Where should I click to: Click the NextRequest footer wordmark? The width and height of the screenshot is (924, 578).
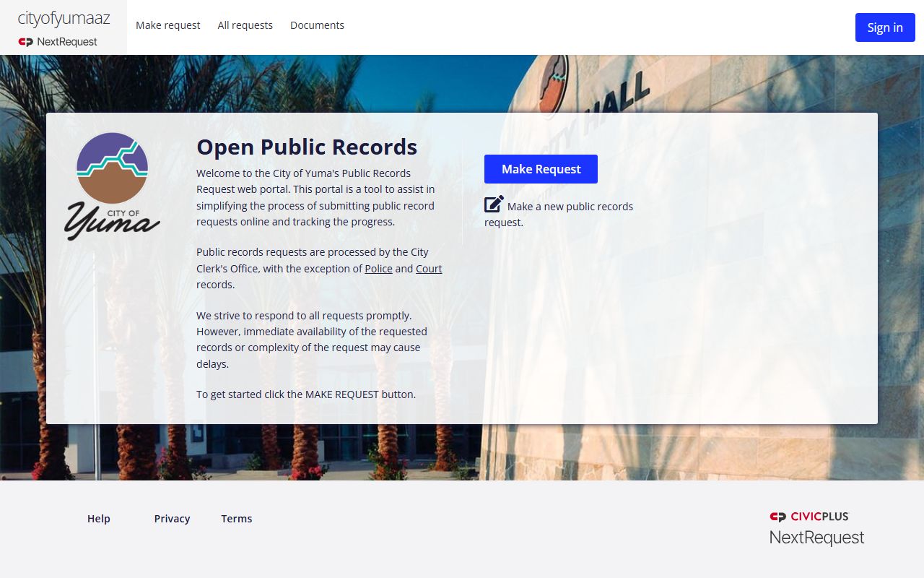(816, 538)
